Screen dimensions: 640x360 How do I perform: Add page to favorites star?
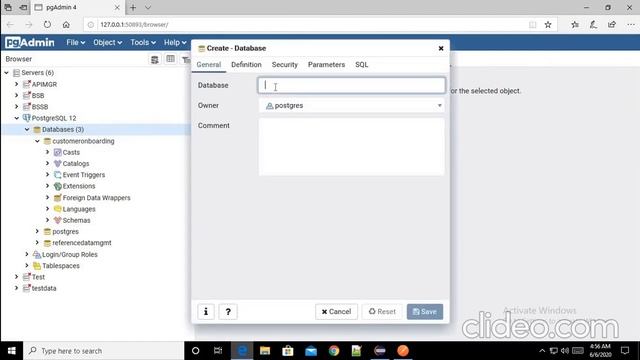(548, 24)
